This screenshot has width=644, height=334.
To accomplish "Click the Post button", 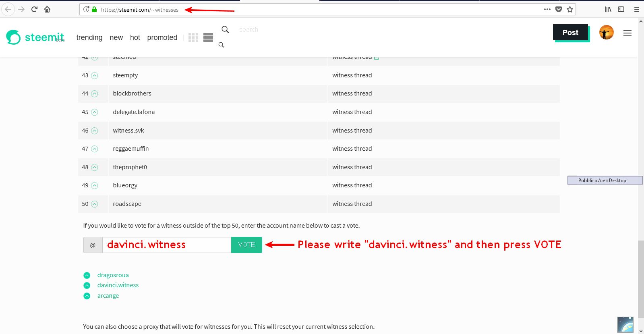I will (x=570, y=33).
